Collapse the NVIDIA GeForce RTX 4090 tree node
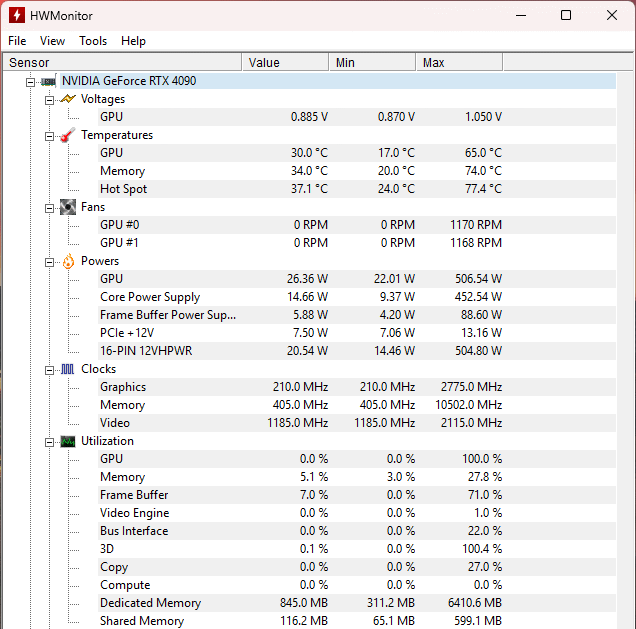Image resolution: width=636 pixels, height=629 pixels. click(31, 81)
